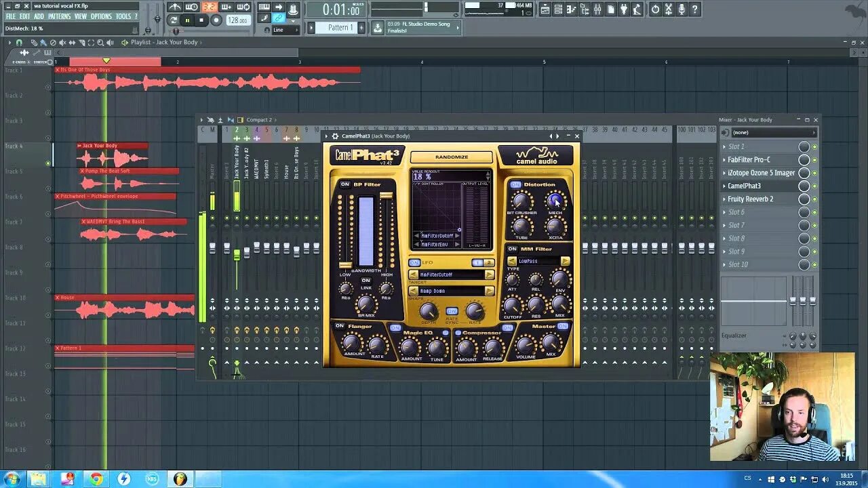Select the Jack Your Body clip in Playlist
868x488 pixels.
[x=113, y=156]
